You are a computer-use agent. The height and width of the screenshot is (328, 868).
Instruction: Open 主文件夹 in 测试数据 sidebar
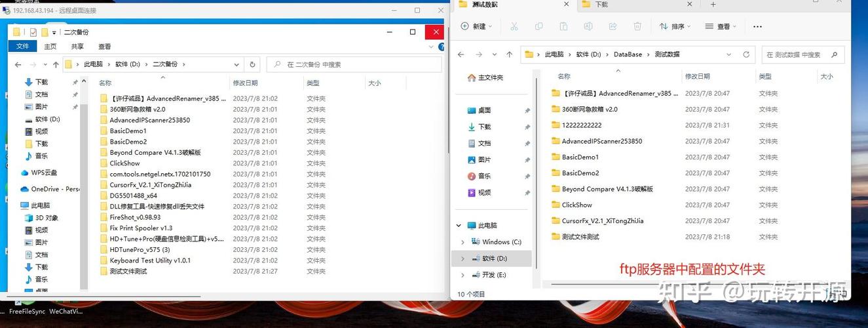pos(485,77)
